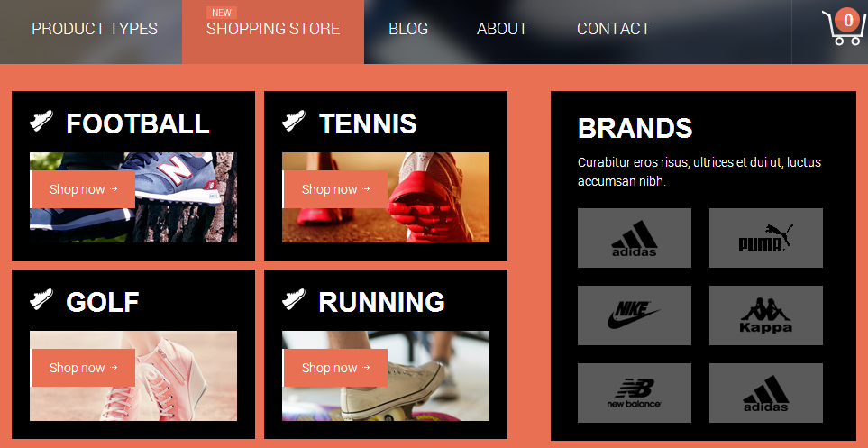Screen dimensions: 868x448
Task: Select the New Balance brand logo
Action: coord(635,393)
